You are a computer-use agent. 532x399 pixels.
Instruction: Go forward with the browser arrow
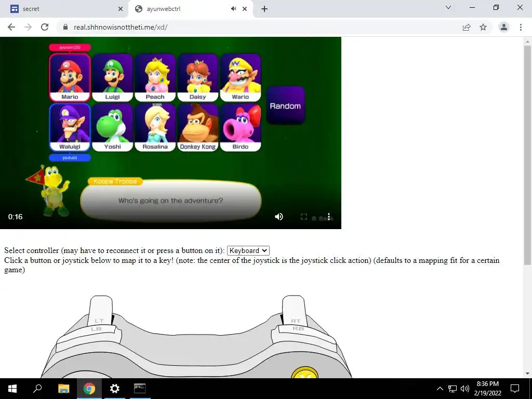click(x=28, y=27)
